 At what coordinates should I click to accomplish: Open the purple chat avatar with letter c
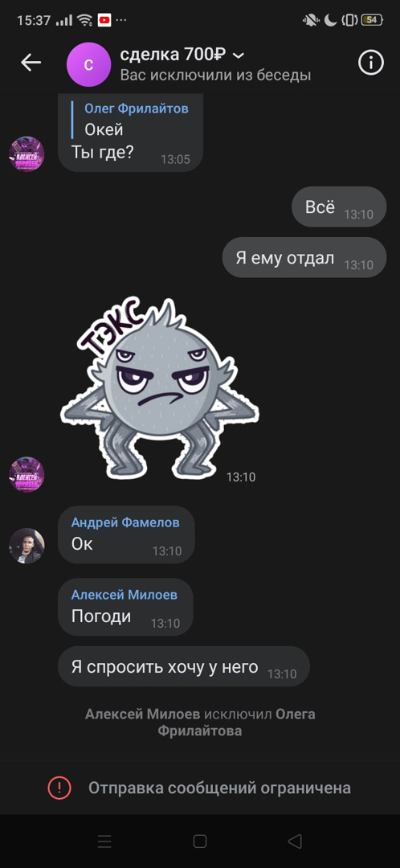pos(88,64)
